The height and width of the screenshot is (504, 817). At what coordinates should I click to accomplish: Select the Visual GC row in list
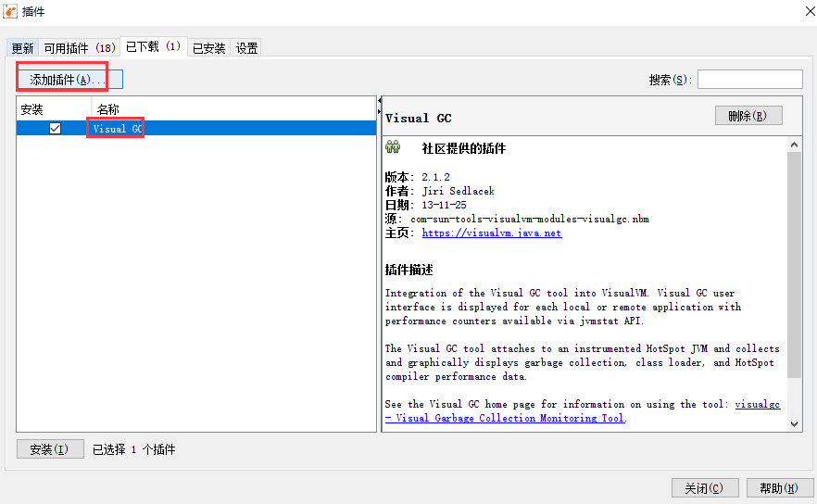[x=196, y=128]
